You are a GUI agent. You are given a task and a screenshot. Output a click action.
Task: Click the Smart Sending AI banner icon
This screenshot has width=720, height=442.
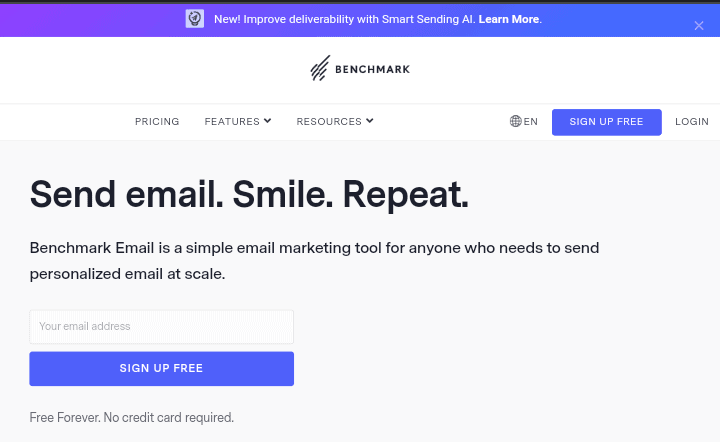pyautogui.click(x=195, y=19)
